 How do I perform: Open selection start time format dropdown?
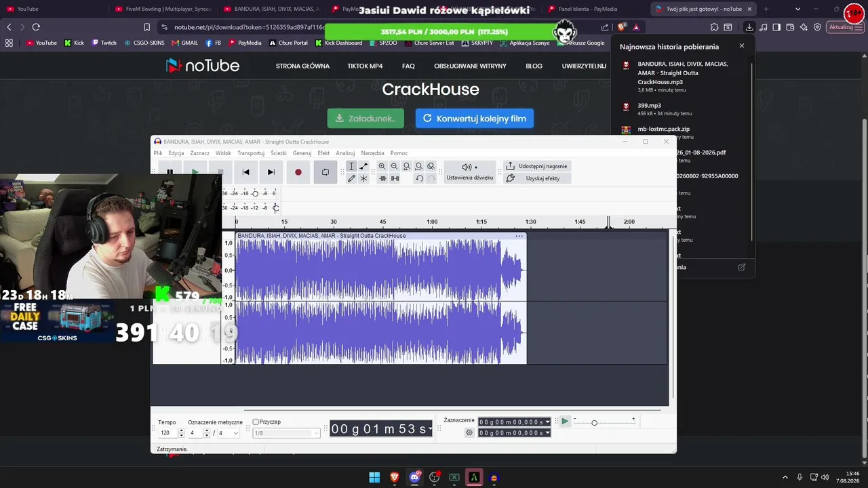click(x=547, y=422)
